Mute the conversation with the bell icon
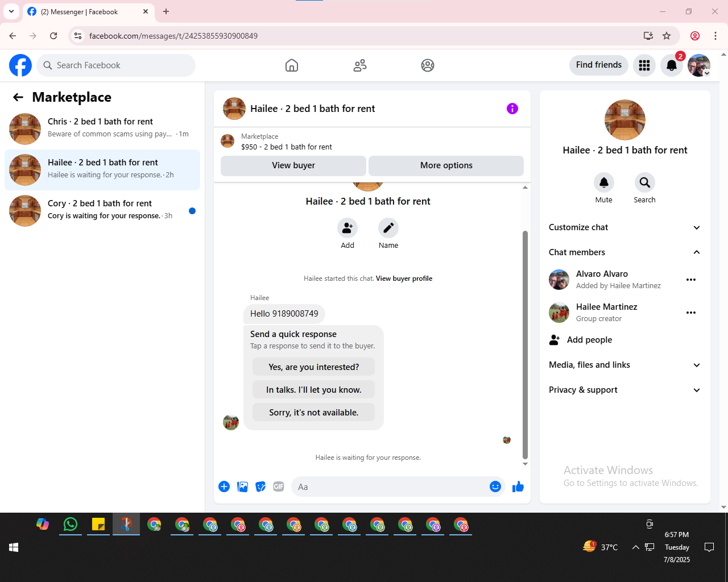Image resolution: width=728 pixels, height=582 pixels. pos(604,182)
